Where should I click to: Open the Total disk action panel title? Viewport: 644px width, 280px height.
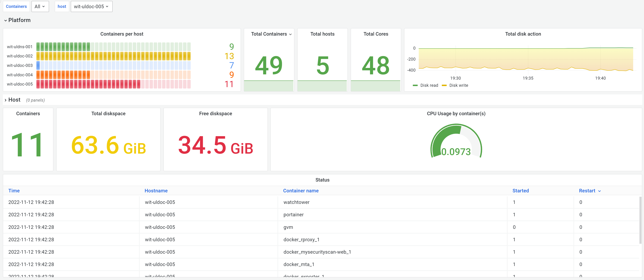click(x=523, y=34)
